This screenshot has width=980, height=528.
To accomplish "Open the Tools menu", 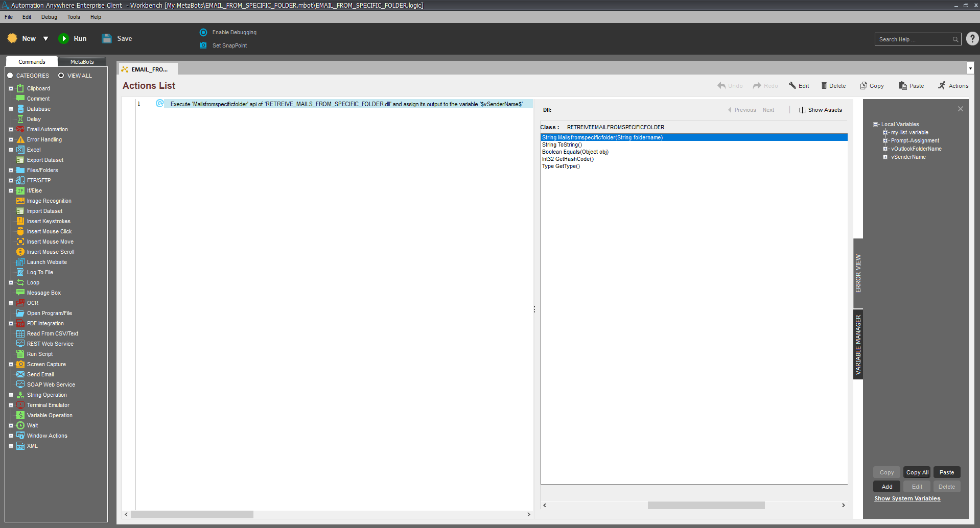I will pos(74,17).
